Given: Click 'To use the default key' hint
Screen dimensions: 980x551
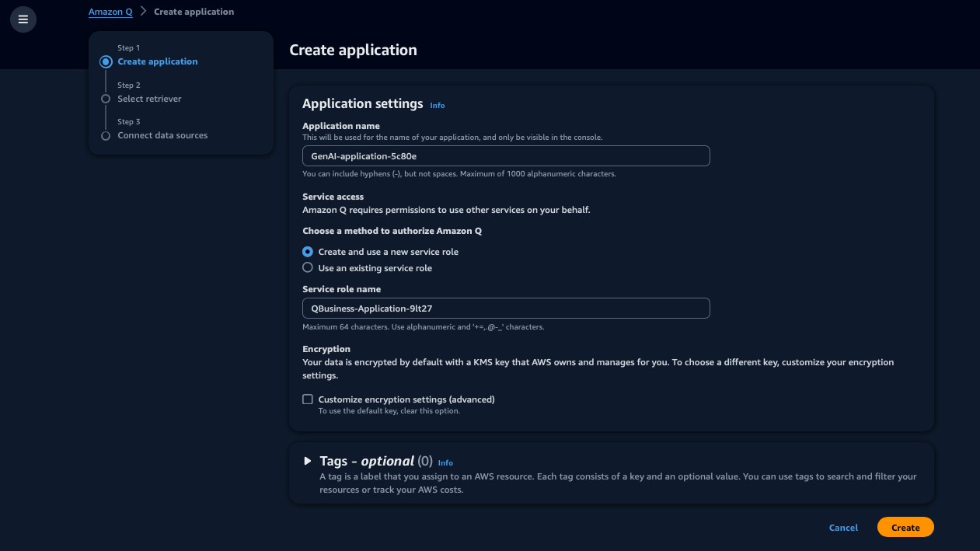Looking at the screenshot, I should (389, 411).
